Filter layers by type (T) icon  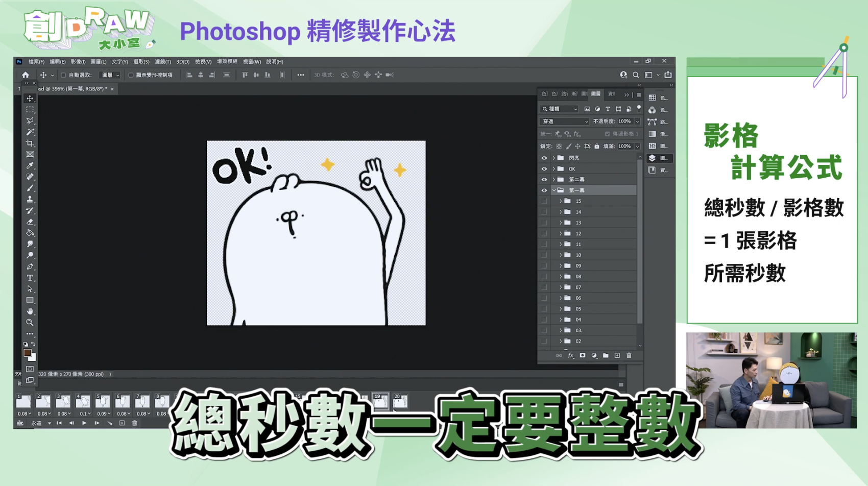608,109
